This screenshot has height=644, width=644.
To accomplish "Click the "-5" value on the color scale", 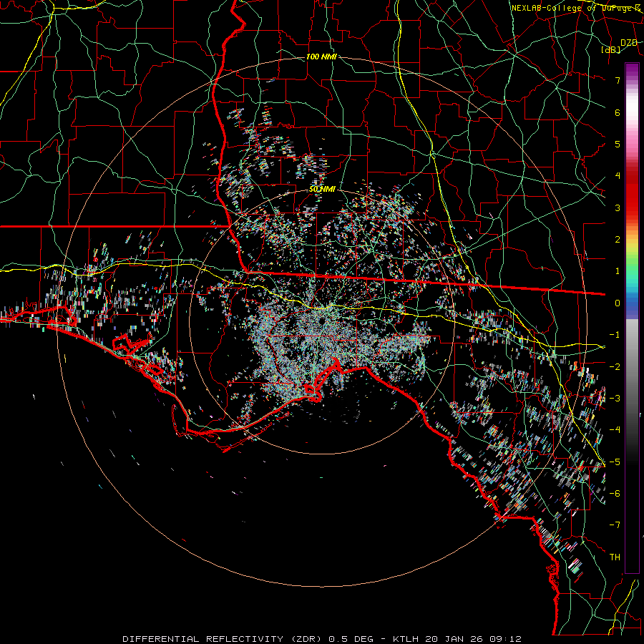I will [615, 462].
